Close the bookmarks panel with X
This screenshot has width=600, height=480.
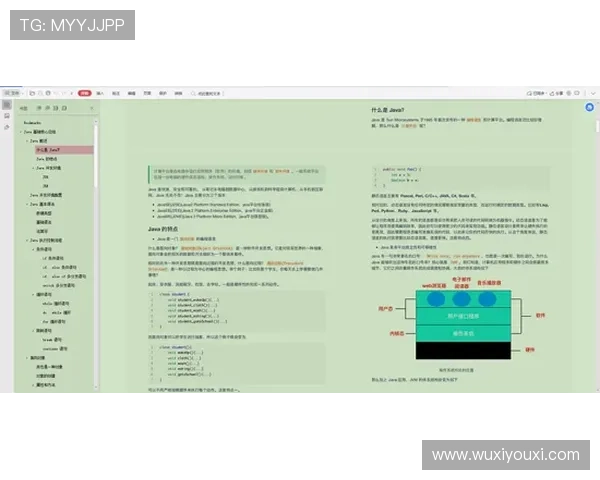click(92, 108)
